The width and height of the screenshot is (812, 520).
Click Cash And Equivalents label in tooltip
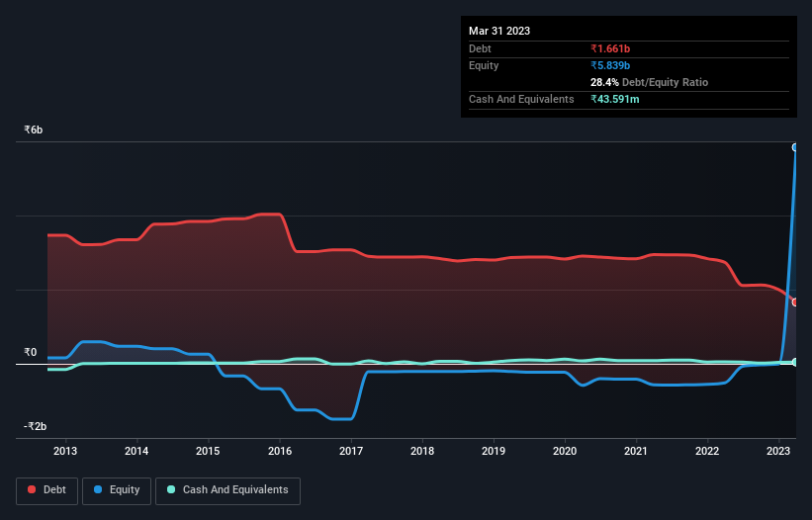521,99
